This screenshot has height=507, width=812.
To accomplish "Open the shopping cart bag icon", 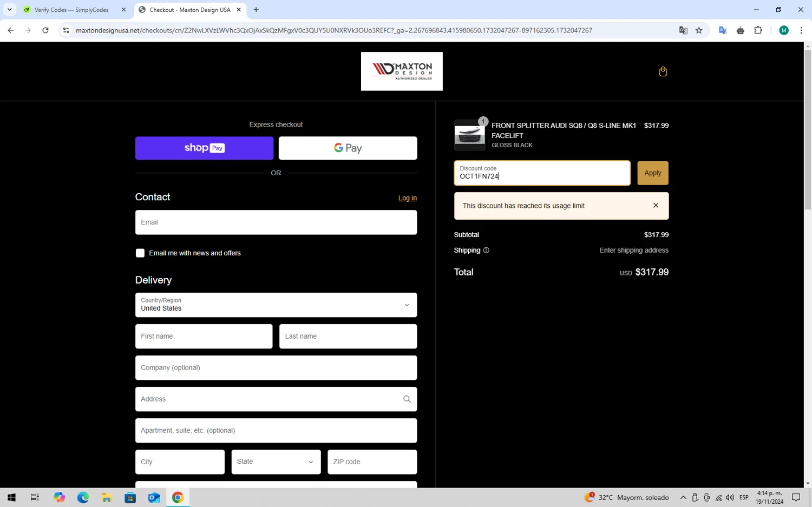I will (663, 71).
